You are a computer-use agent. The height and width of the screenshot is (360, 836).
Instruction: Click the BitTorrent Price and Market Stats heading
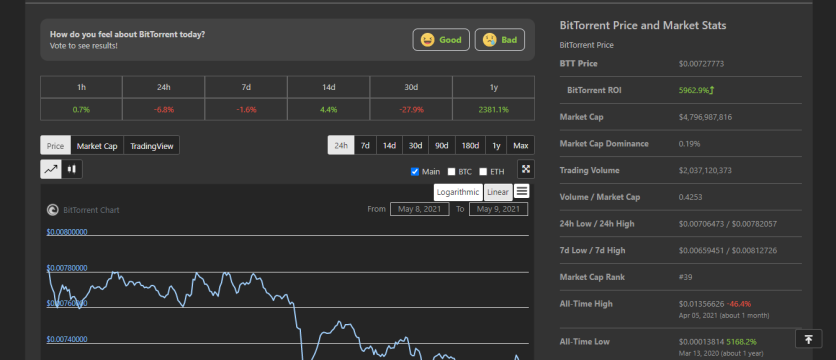[642, 26]
